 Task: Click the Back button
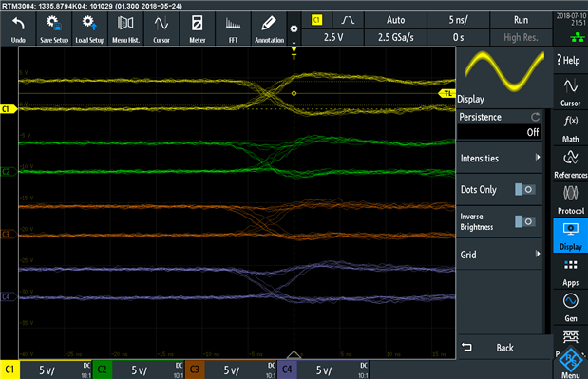[x=504, y=348]
